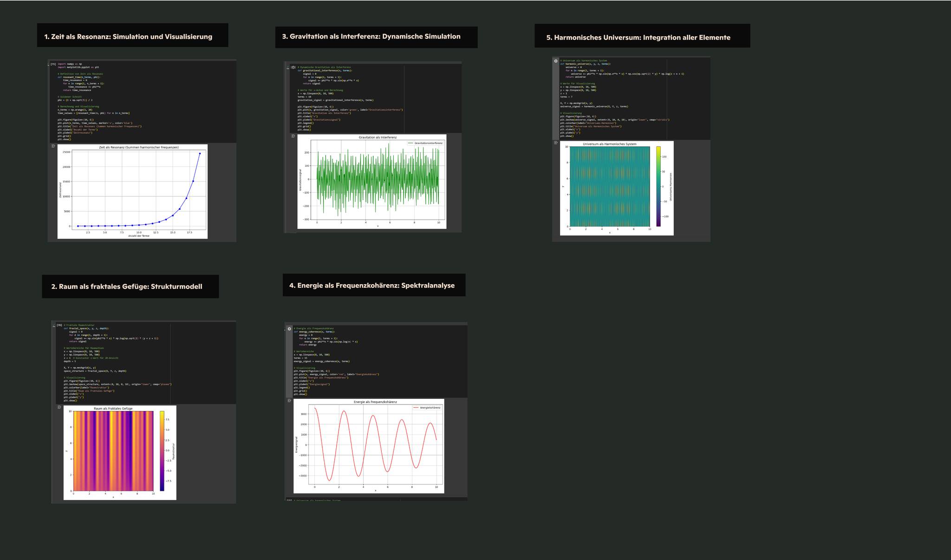Viewport: 951px width, 560px height.
Task: Click output options icon beside Universum als Harmonisches System plot
Action: [x=556, y=143]
